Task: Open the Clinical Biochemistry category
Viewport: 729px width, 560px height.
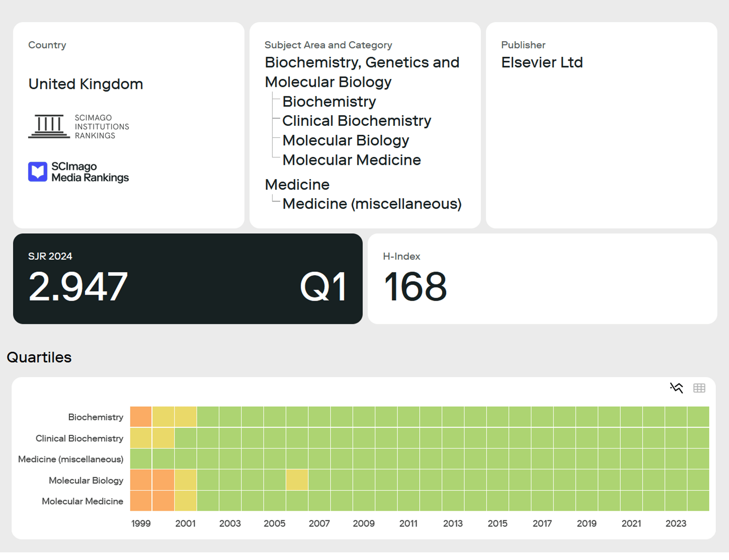Action: pyautogui.click(x=356, y=121)
